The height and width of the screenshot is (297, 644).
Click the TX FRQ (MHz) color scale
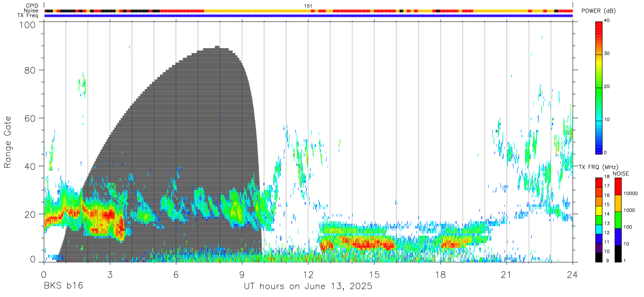coord(599,219)
